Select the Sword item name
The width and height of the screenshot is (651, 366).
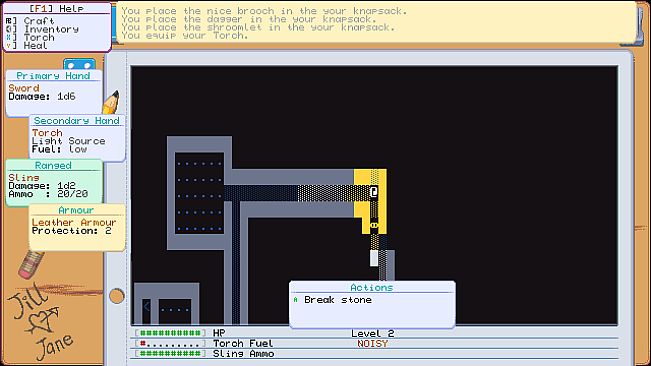click(24, 88)
